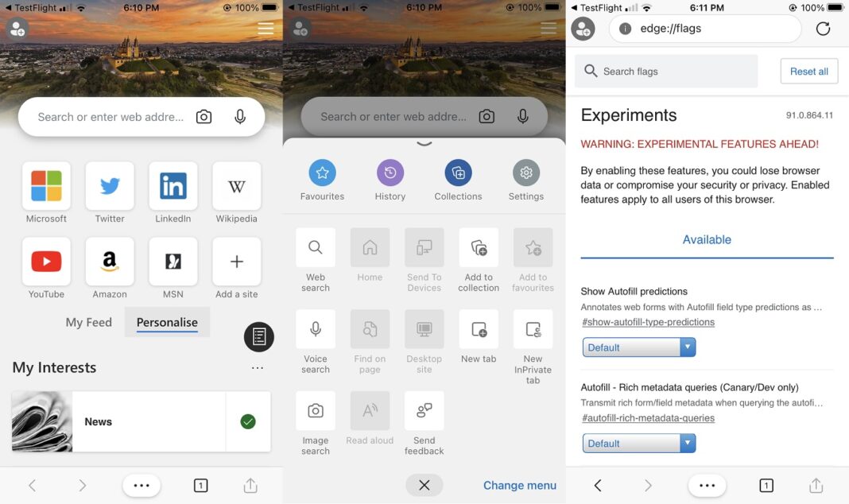
Task: Select the Image search camera tile
Action: click(x=315, y=411)
